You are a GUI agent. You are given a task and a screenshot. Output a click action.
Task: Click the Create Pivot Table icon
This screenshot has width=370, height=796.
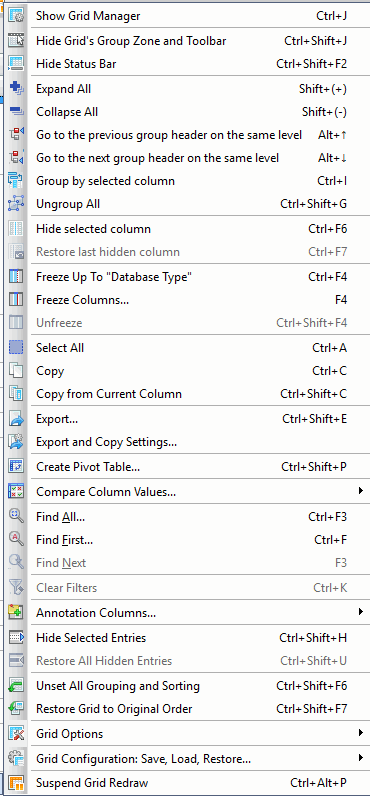(16, 466)
